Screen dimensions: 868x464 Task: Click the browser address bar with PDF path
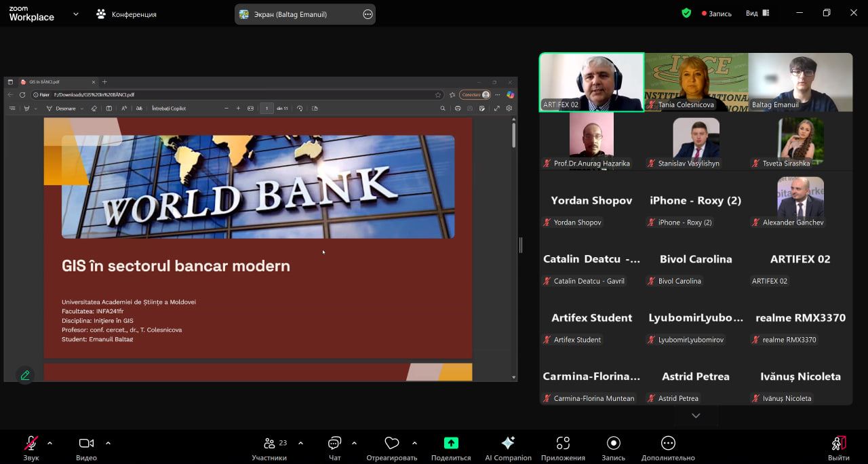tap(236, 95)
